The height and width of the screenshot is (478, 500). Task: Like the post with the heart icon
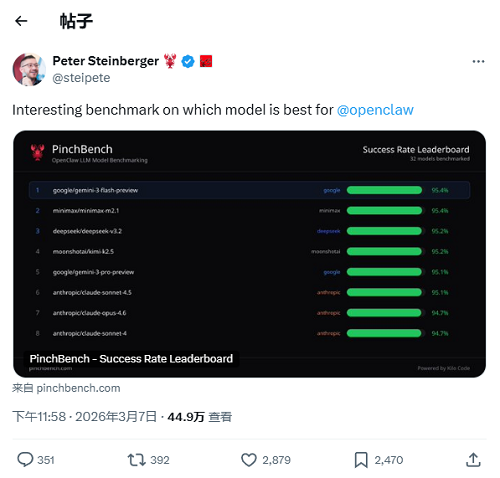(x=249, y=460)
